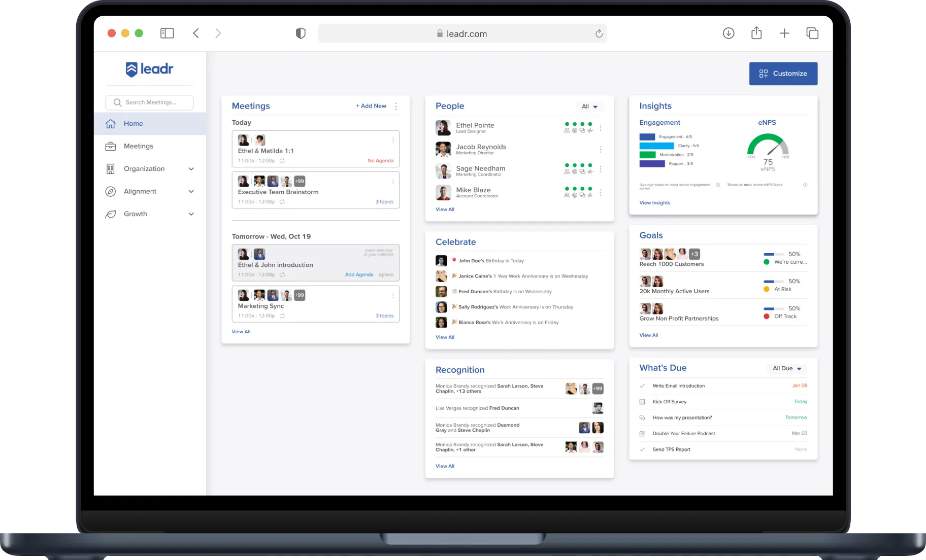This screenshot has height=560, width=926.
Task: Open Alignment sidebar item
Action: click(140, 191)
